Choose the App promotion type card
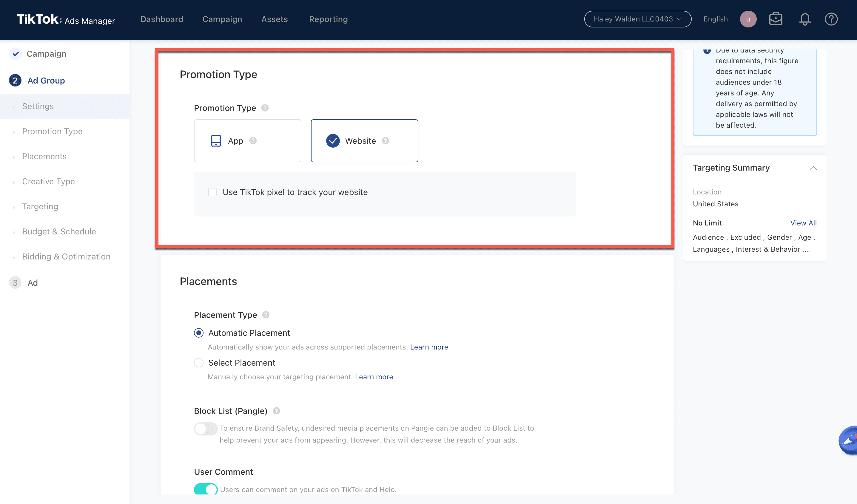Viewport: 857px width, 504px height. (x=247, y=141)
